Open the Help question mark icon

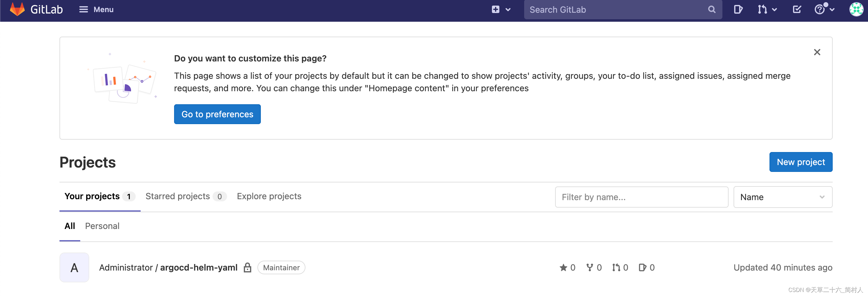click(819, 9)
